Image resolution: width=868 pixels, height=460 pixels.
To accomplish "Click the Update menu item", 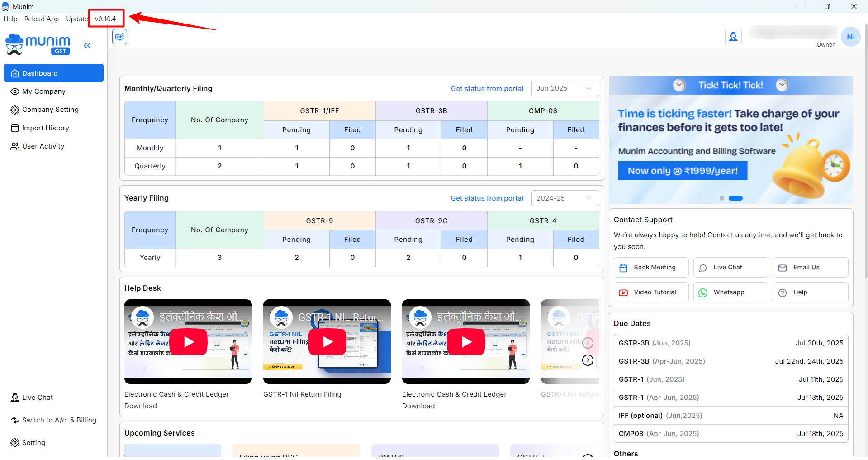I will click(77, 19).
